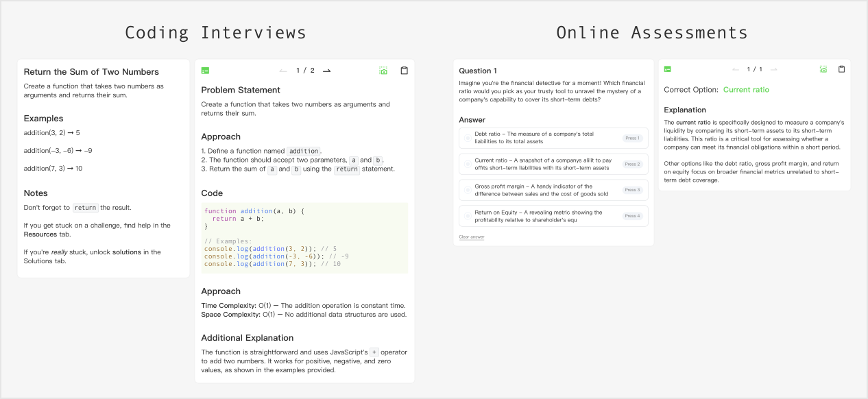
Task: Click the green Current ratio text
Action: (x=745, y=89)
